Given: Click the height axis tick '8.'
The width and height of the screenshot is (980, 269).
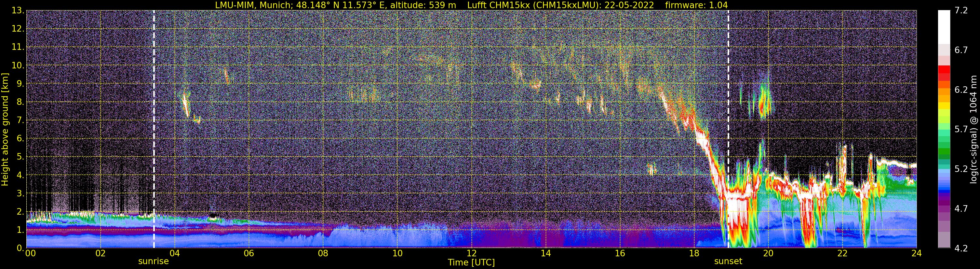Looking at the screenshot, I should 20,102.
